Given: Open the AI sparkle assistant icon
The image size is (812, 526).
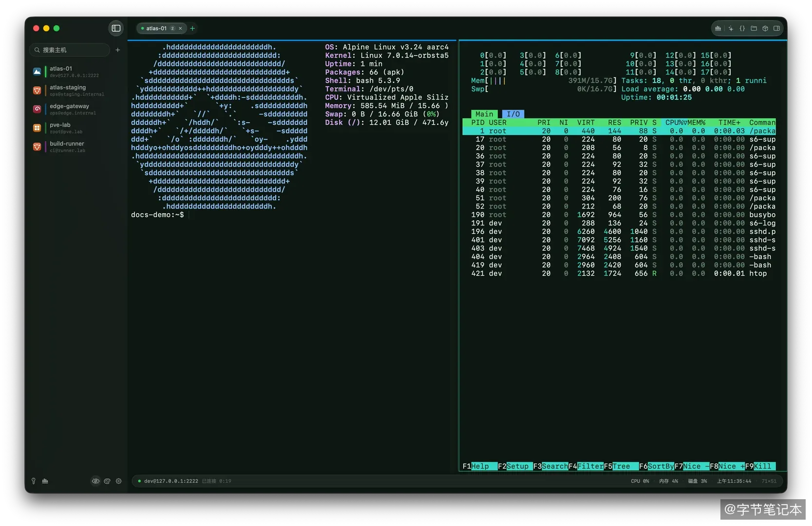Looking at the screenshot, I should 731,28.
